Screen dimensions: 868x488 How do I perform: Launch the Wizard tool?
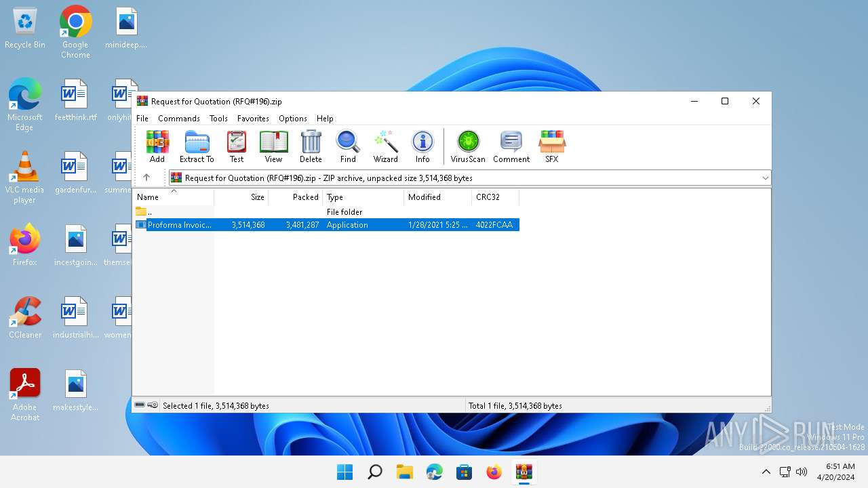point(385,146)
